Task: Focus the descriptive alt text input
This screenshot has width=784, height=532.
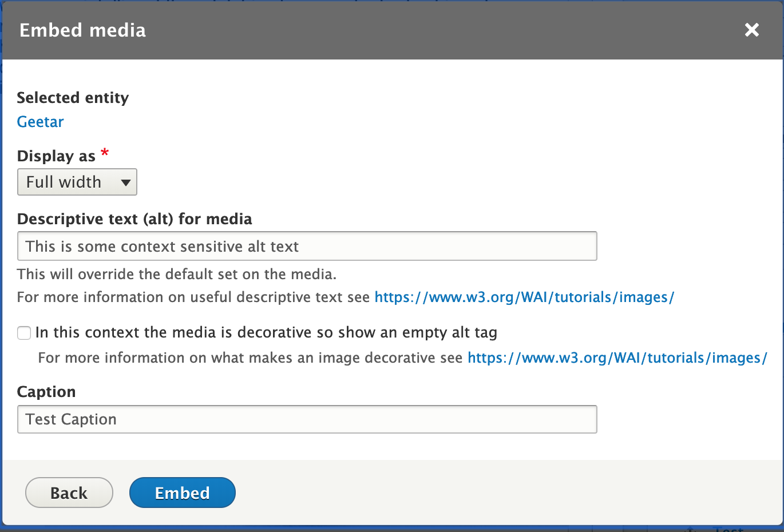Action: [307, 246]
